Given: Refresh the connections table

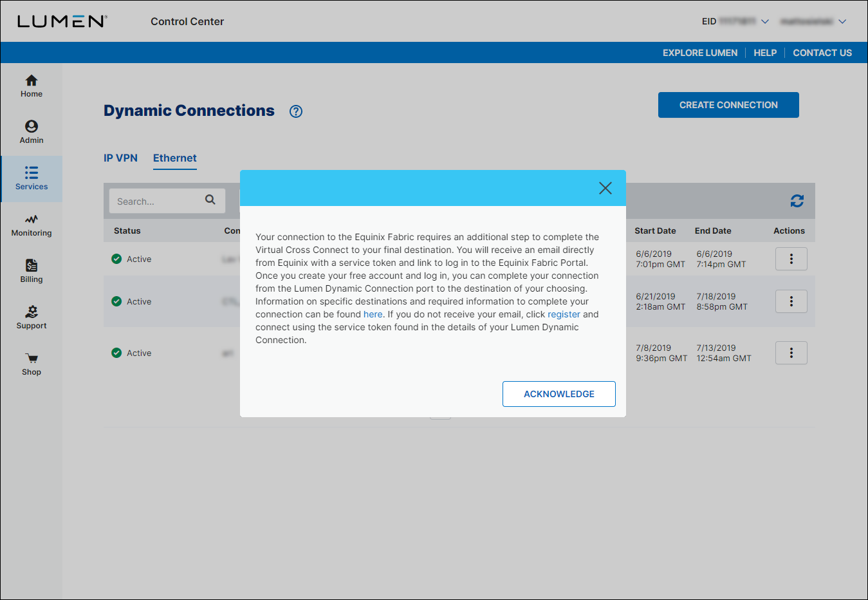Looking at the screenshot, I should click(797, 201).
